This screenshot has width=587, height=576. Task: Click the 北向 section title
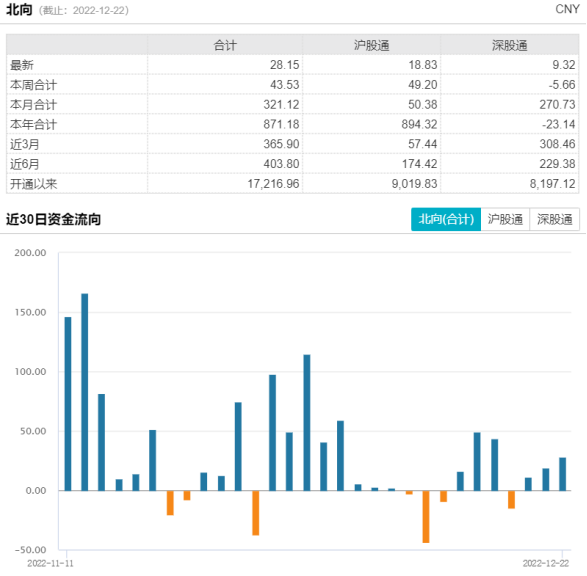pyautogui.click(x=19, y=9)
